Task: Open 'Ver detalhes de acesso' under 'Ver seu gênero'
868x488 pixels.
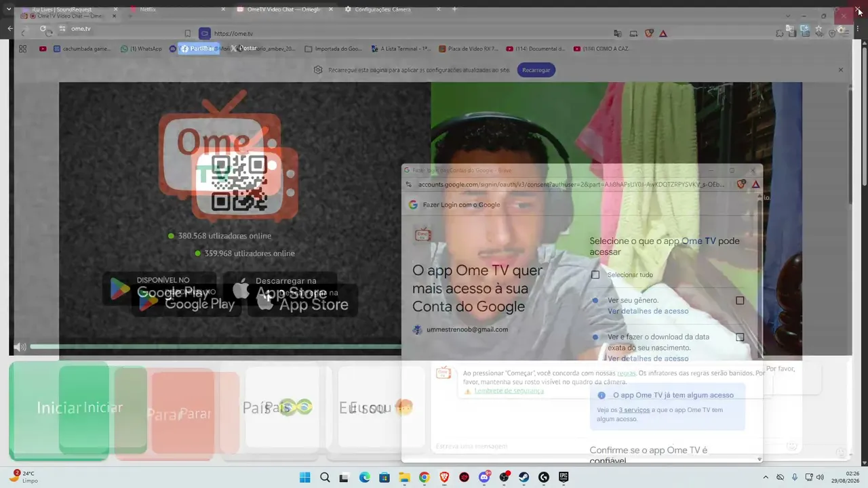Action: tap(648, 311)
